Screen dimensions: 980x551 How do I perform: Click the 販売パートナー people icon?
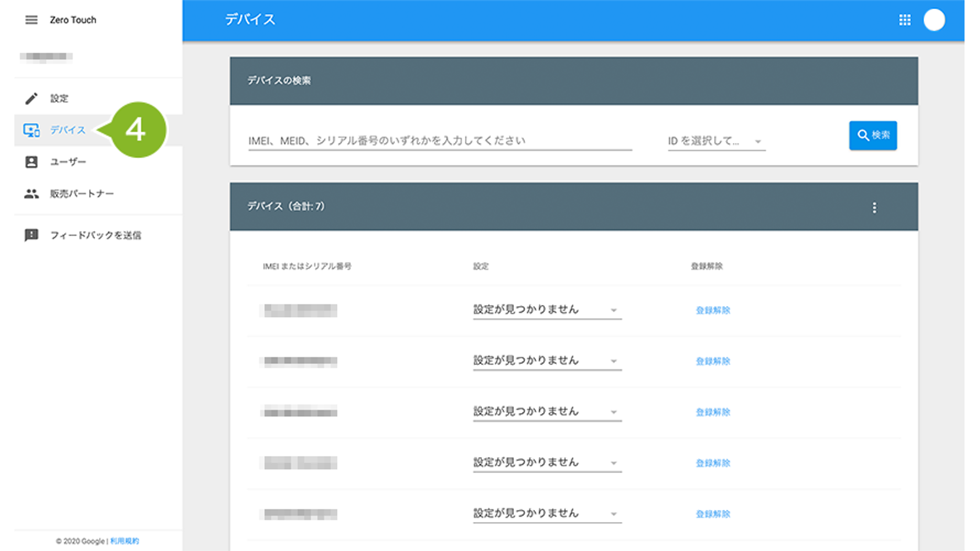[31, 194]
